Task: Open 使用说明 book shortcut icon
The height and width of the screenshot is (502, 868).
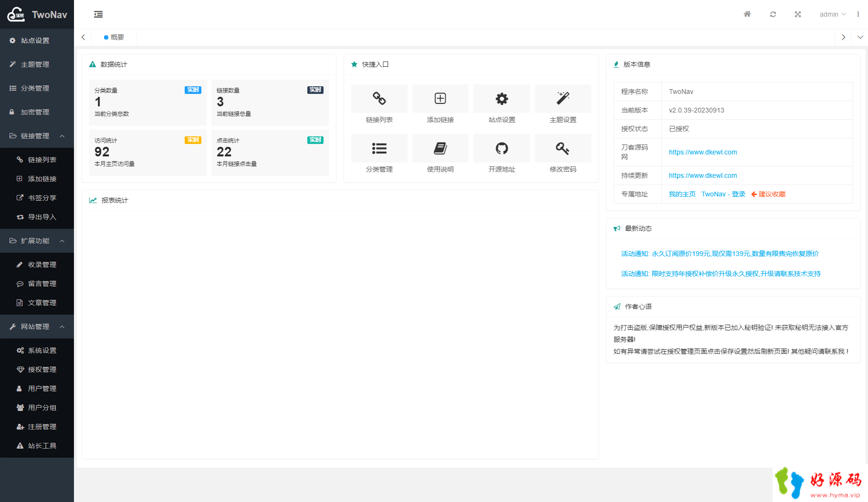Action: [x=440, y=148]
